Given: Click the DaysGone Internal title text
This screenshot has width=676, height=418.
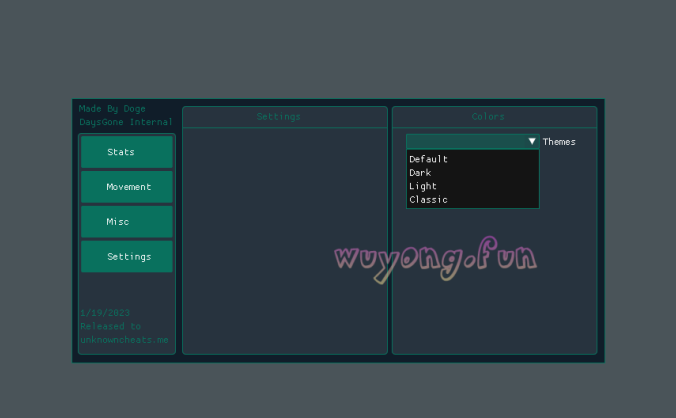Looking at the screenshot, I should click(126, 122).
